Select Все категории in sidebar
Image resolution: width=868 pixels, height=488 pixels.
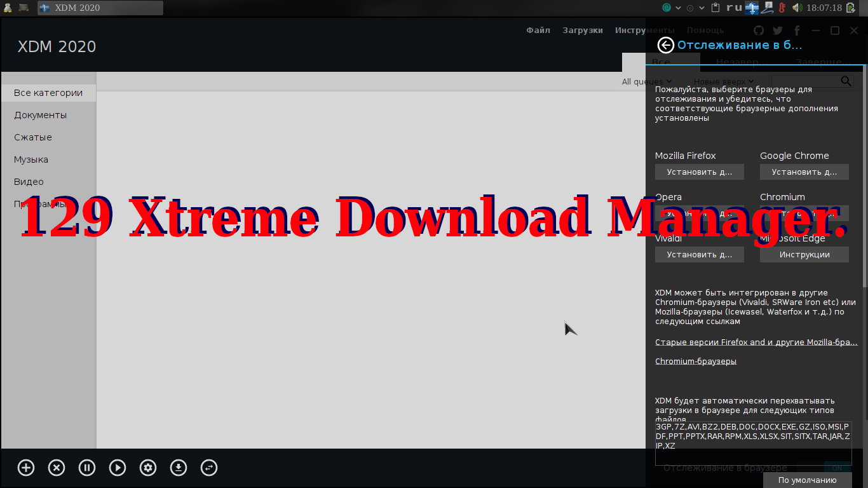click(x=48, y=93)
